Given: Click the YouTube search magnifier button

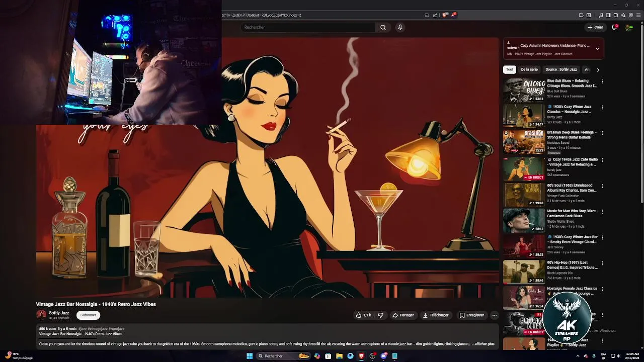Looking at the screenshot, I should [383, 27].
